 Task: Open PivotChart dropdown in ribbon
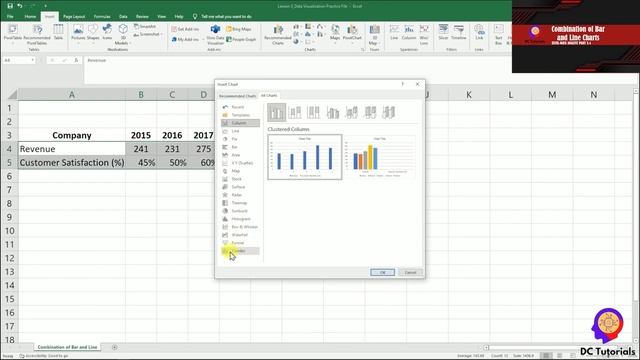(352, 33)
